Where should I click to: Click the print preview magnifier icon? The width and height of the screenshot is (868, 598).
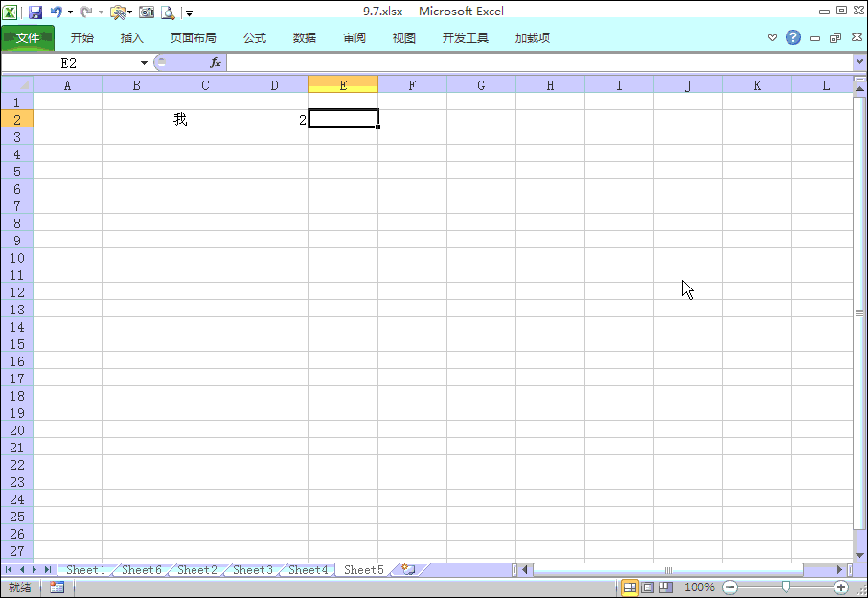(x=168, y=11)
